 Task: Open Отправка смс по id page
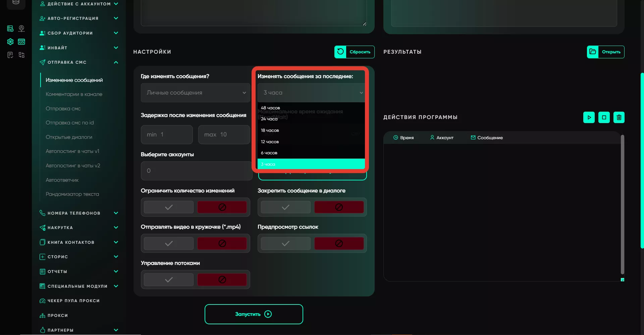[x=70, y=123]
